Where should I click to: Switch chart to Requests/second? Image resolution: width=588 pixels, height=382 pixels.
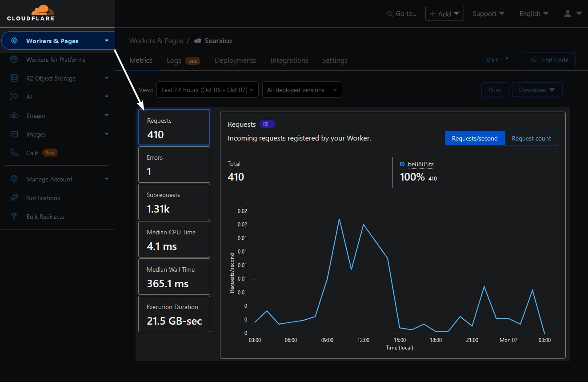coord(475,138)
